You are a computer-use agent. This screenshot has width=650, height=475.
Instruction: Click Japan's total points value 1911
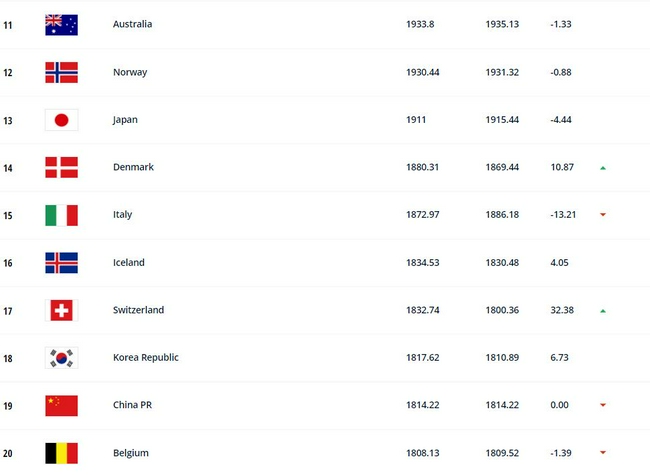coord(418,120)
